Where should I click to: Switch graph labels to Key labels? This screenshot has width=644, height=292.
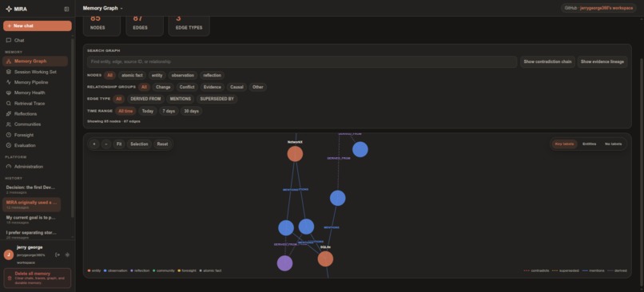(x=564, y=144)
